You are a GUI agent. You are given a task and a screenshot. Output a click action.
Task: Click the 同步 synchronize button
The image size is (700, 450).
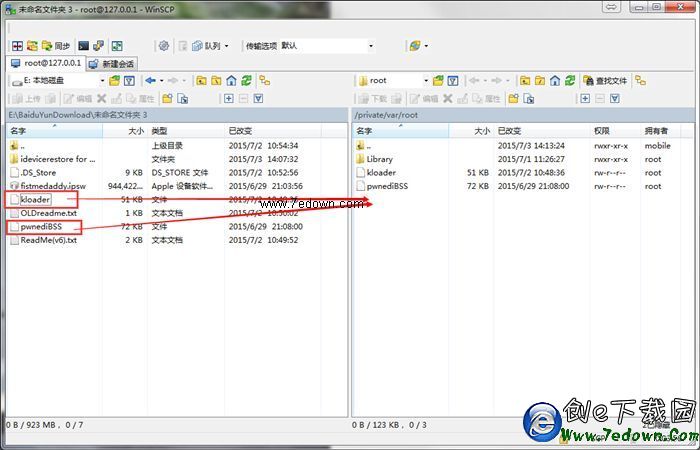point(56,46)
